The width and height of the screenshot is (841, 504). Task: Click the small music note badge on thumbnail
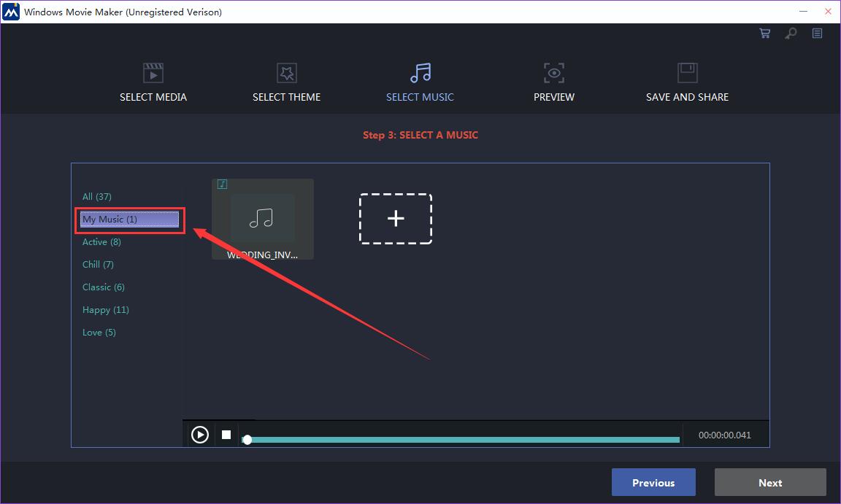pyautogui.click(x=222, y=185)
